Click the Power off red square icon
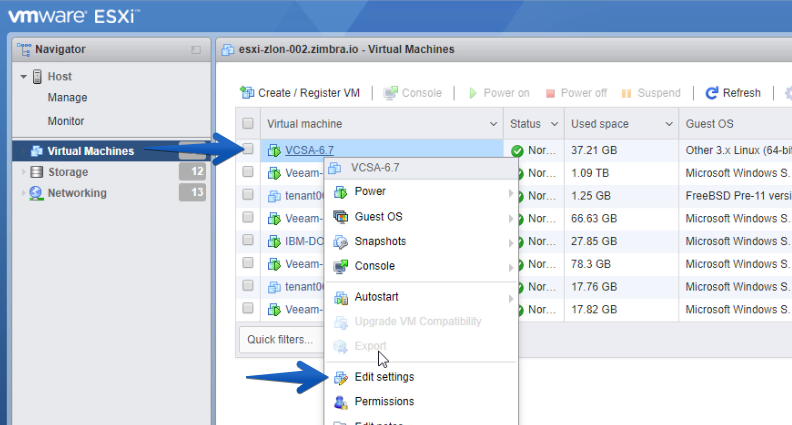The image size is (792, 425). [x=551, y=93]
